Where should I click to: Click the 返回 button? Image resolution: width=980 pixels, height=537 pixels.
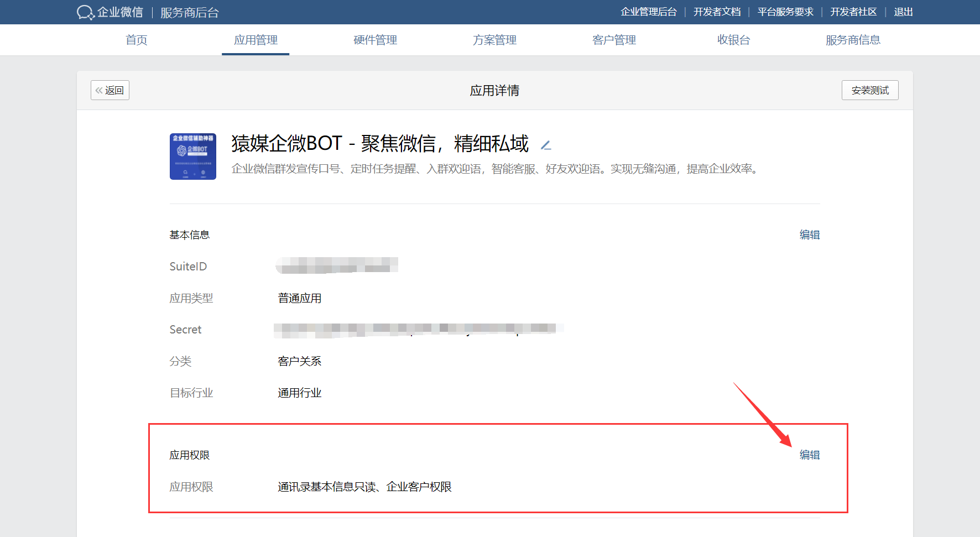pos(110,90)
